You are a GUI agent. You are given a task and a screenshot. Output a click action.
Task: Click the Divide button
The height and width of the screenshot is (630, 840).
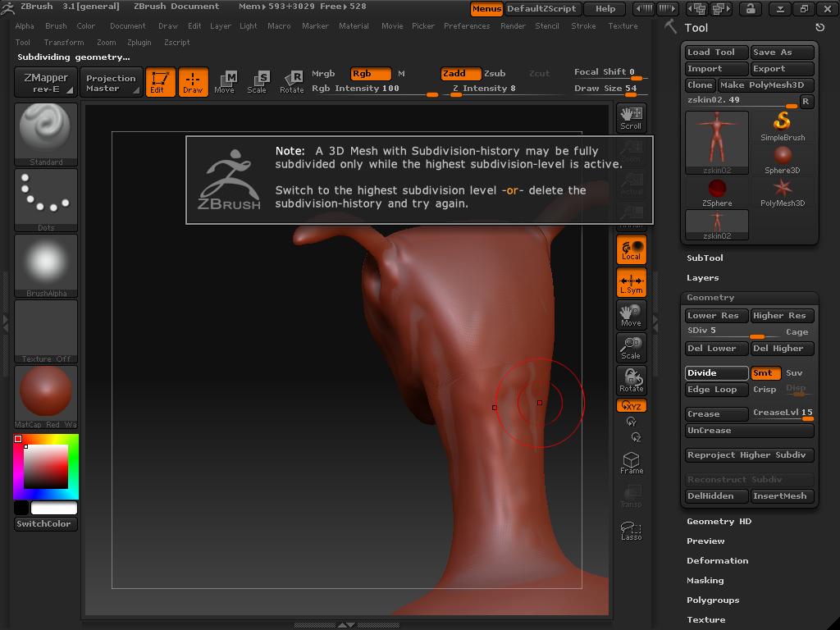717,373
